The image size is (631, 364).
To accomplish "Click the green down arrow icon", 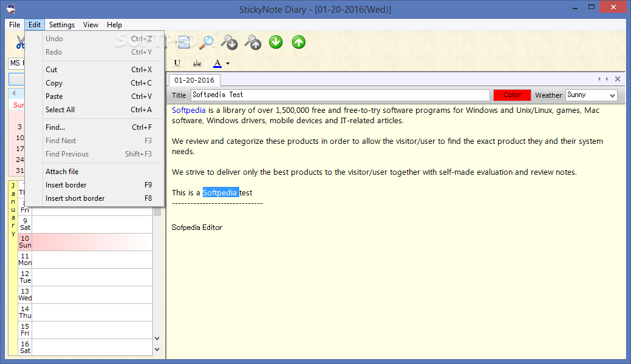I will [x=276, y=42].
